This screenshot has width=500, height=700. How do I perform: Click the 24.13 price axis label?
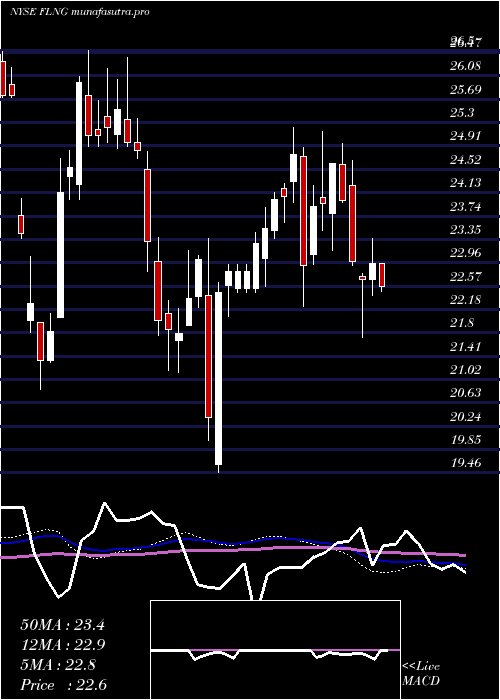[466, 183]
